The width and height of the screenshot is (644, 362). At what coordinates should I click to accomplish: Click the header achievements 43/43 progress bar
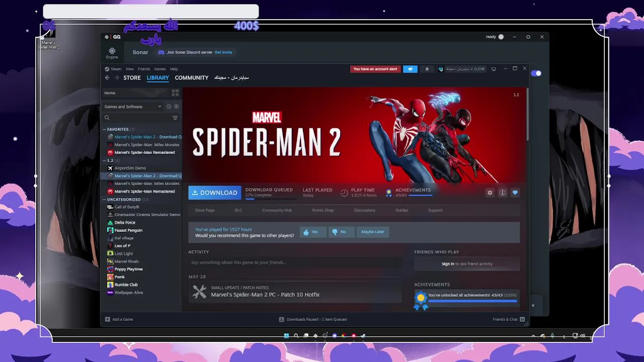click(421, 195)
